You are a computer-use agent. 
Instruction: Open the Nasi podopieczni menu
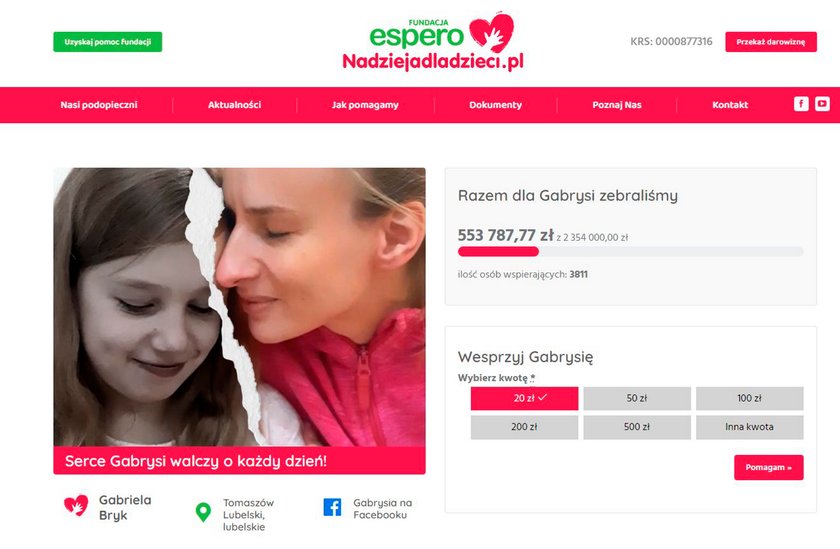pyautogui.click(x=99, y=105)
